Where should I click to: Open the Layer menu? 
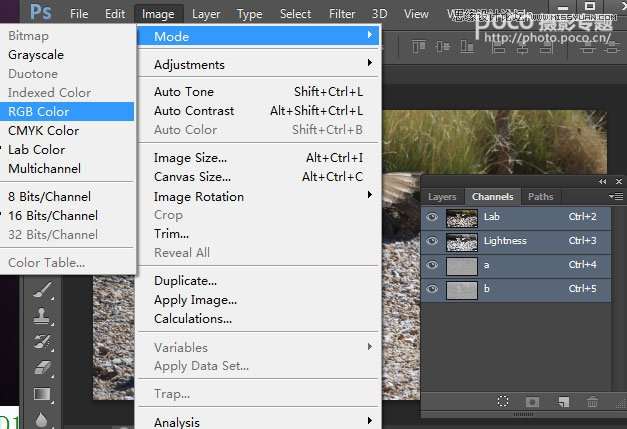point(206,14)
